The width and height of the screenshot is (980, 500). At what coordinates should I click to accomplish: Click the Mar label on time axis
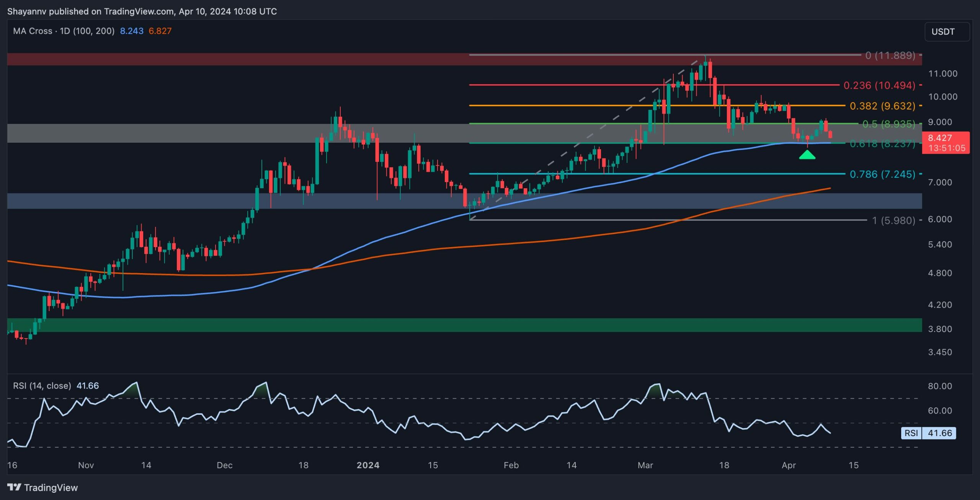coord(645,465)
